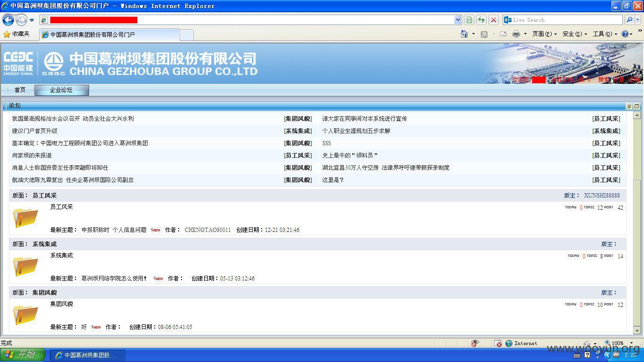Open the 100% zoom level dropdown

coord(631,343)
